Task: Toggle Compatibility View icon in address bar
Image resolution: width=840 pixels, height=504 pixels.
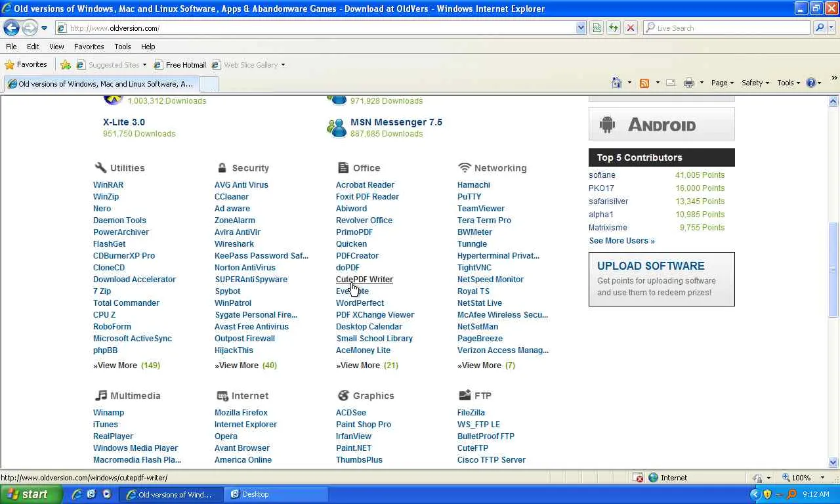Action: 597,28
